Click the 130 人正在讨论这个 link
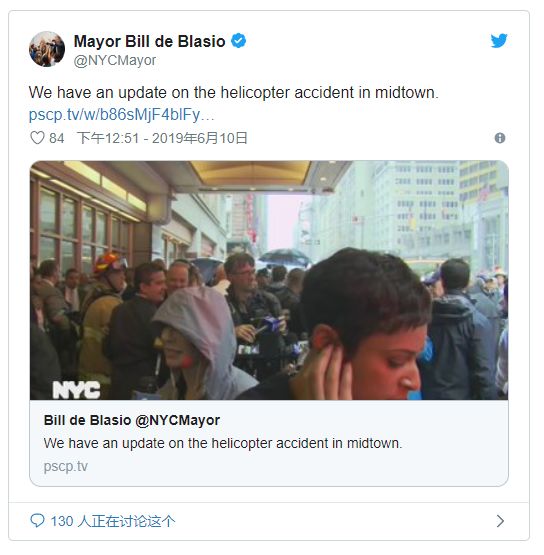The height and width of the screenshot is (555, 544). [113, 521]
